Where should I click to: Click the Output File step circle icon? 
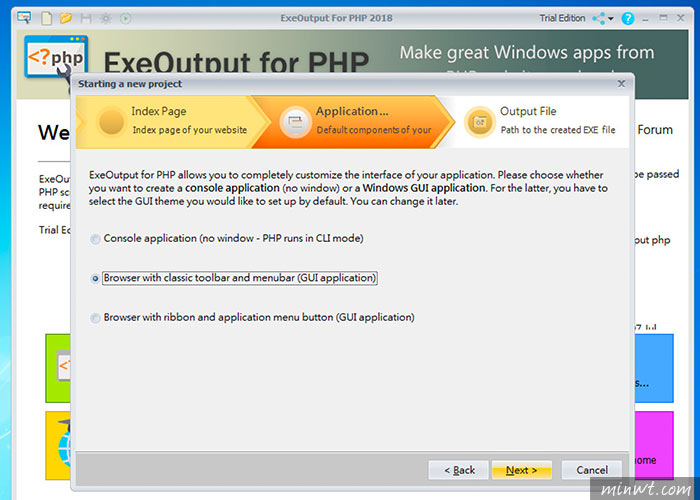tap(480, 121)
